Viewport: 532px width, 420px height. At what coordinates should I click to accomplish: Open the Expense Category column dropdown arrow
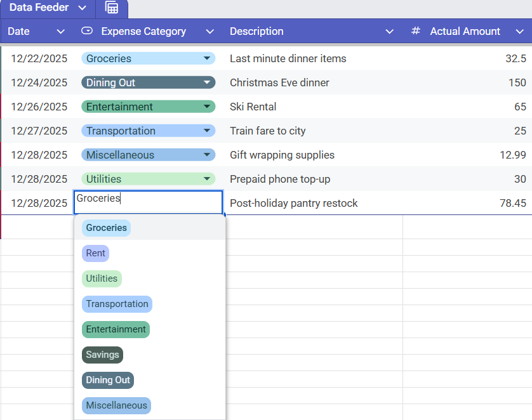pyautogui.click(x=210, y=32)
